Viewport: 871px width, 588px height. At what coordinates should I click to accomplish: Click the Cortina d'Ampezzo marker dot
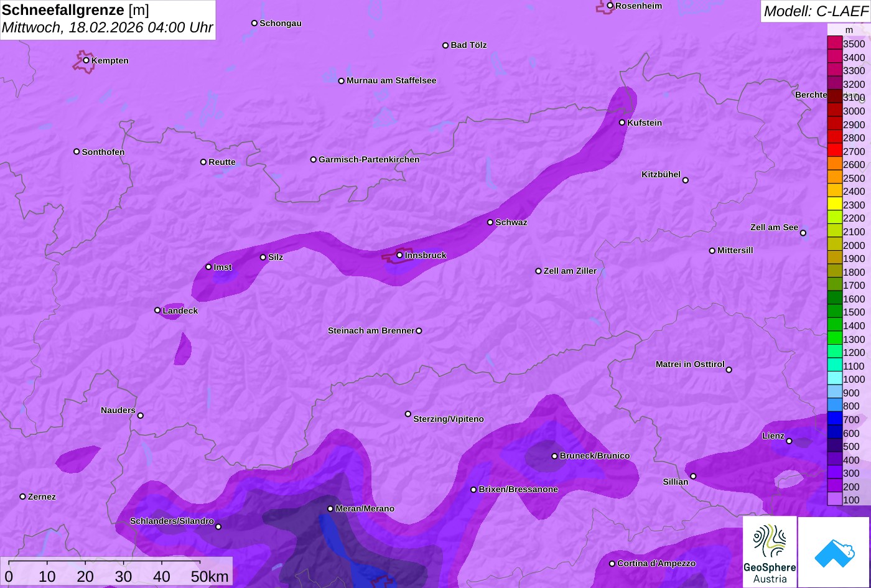coord(612,564)
